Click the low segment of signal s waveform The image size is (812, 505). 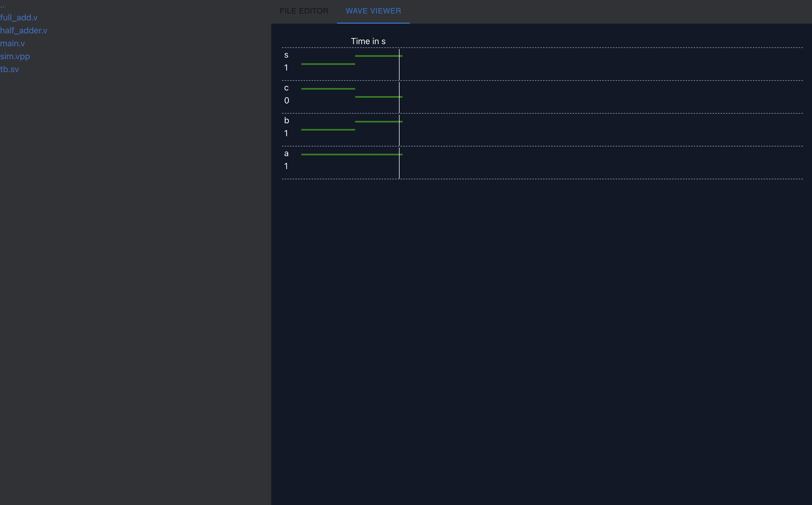point(328,64)
